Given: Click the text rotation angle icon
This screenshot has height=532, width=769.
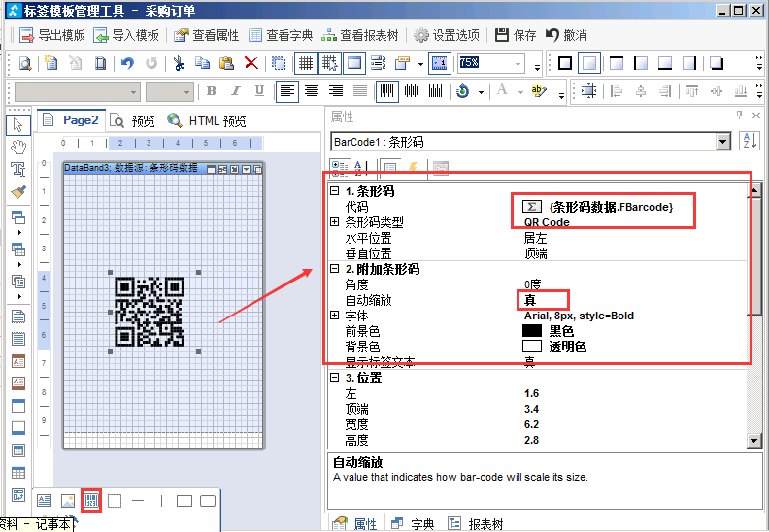Looking at the screenshot, I should click(x=462, y=91).
